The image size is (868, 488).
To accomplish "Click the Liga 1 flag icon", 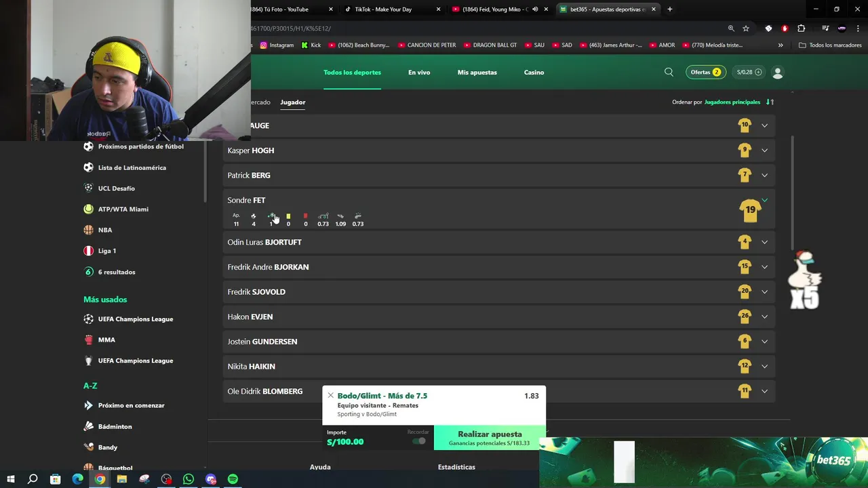I will 88,251.
